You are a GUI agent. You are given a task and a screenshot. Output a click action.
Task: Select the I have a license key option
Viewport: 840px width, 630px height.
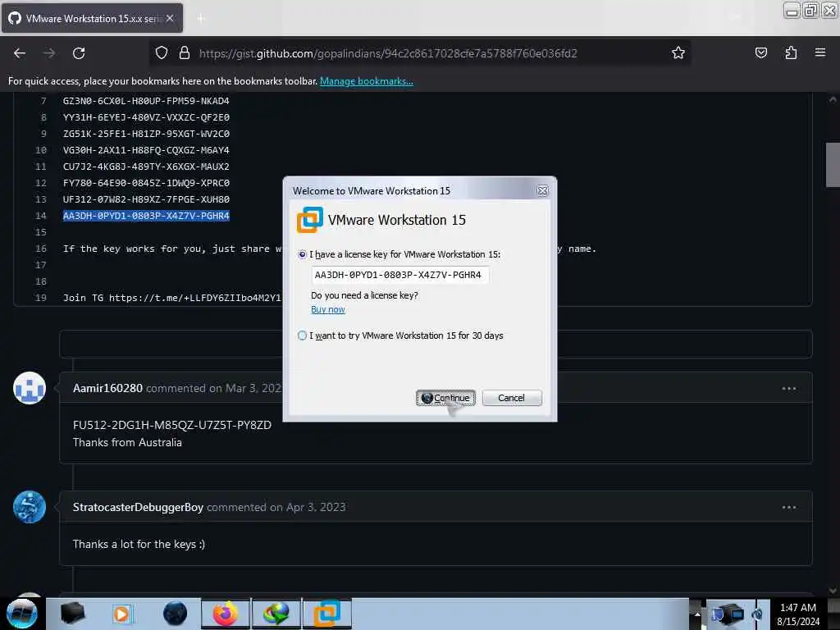[x=302, y=254]
